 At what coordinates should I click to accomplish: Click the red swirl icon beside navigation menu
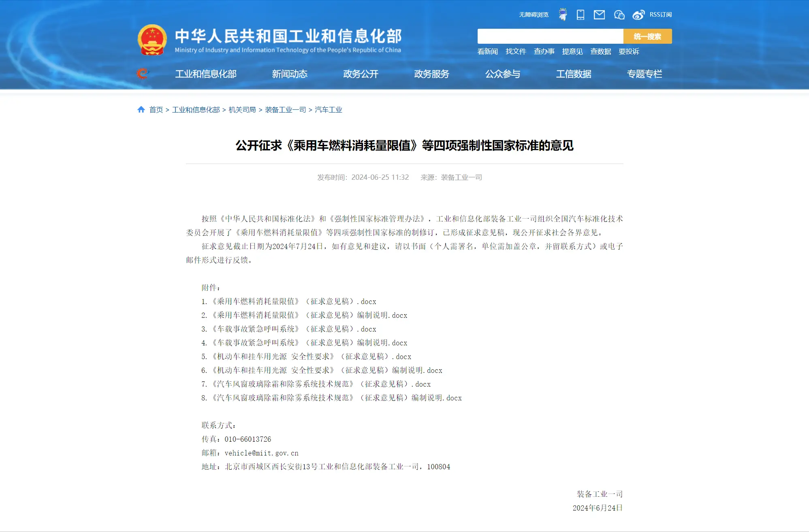(x=143, y=74)
